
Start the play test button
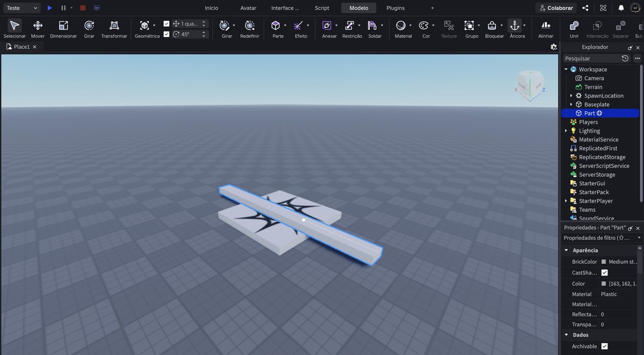pyautogui.click(x=49, y=8)
